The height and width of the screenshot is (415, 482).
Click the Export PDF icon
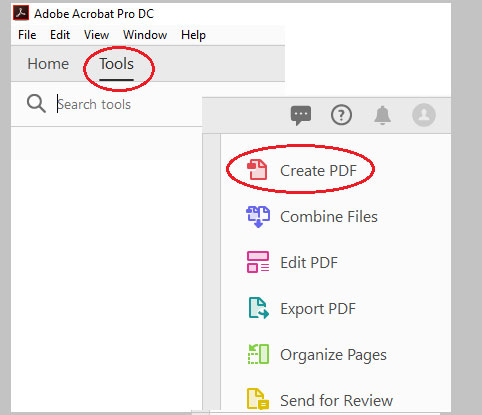coord(258,308)
